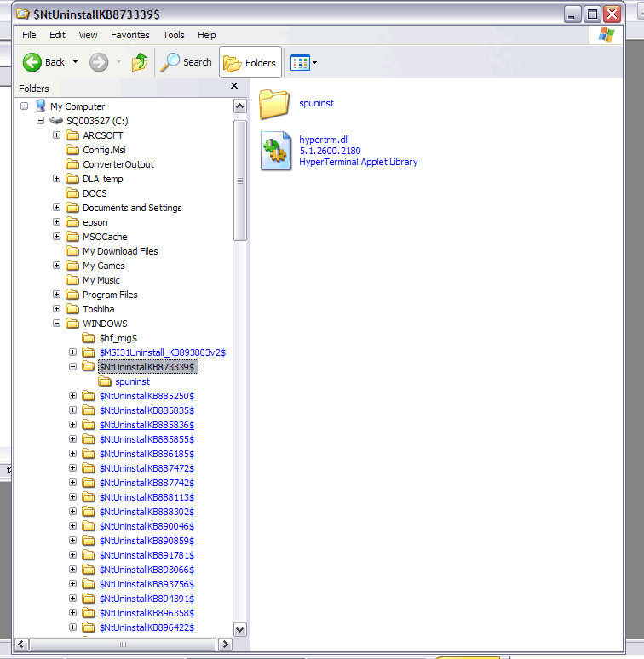Select the MSOCache folder icon
Image resolution: width=644 pixels, height=659 pixels.
pyautogui.click(x=72, y=237)
